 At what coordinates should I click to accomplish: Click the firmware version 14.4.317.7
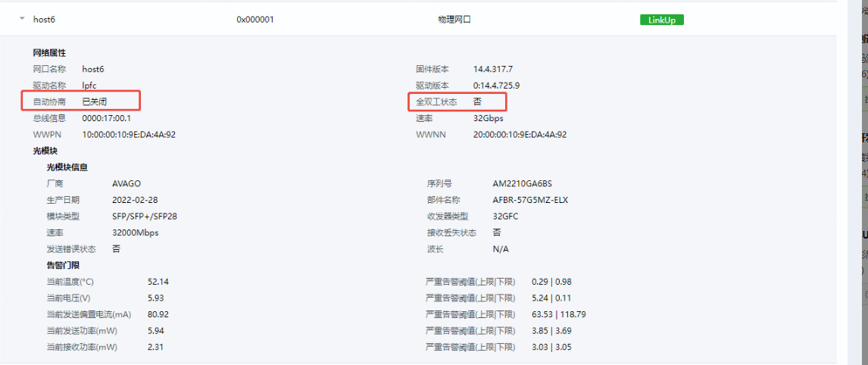pyautogui.click(x=493, y=69)
